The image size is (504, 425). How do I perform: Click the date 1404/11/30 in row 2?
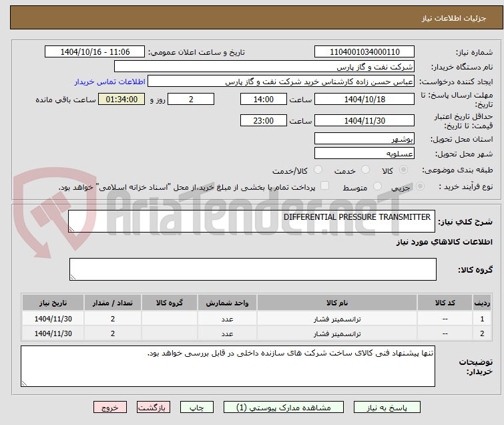point(53,333)
